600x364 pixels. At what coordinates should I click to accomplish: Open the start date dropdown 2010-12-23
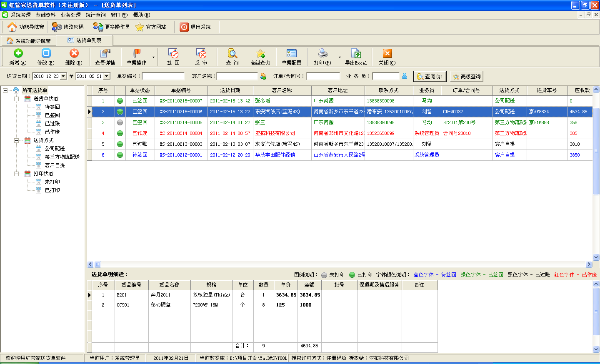[63, 76]
